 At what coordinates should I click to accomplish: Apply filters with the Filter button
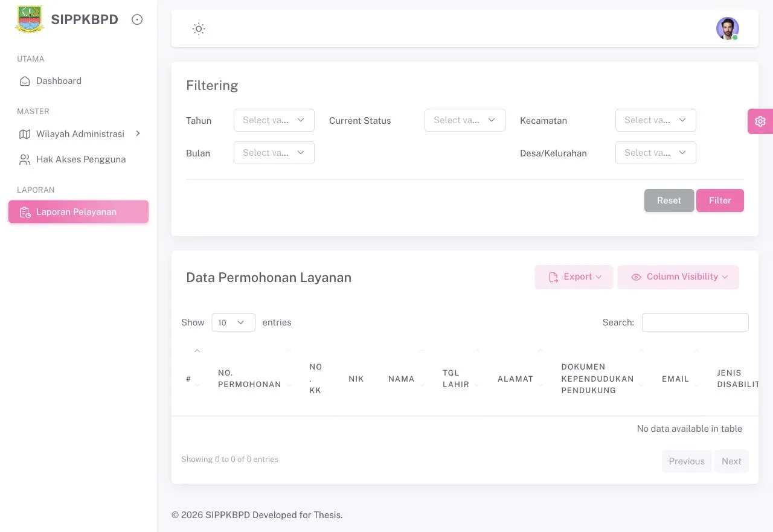[x=720, y=200]
